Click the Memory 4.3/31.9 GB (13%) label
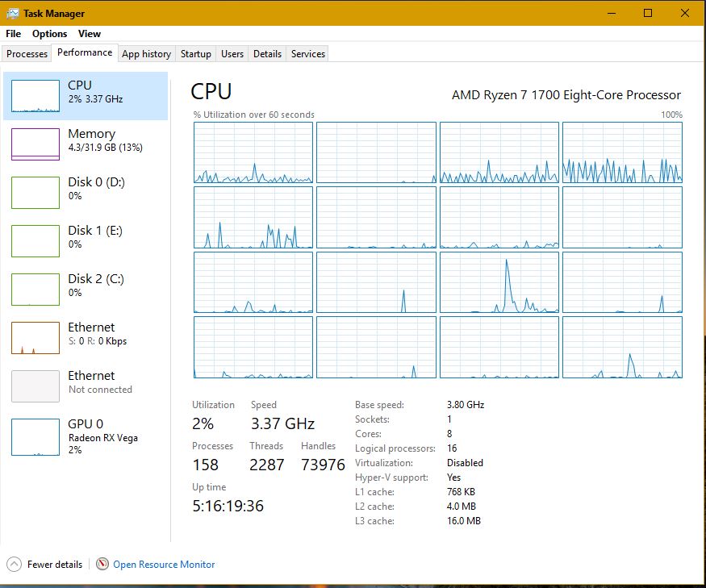 (106, 140)
